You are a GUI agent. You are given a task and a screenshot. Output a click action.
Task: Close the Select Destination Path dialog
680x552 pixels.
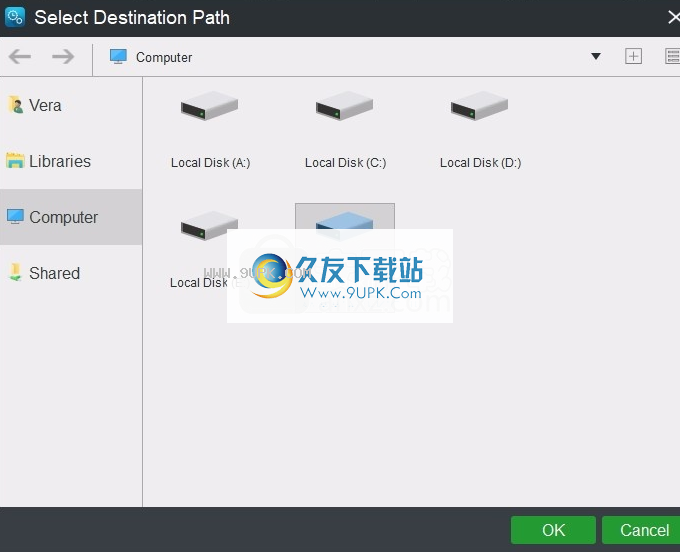[673, 17]
